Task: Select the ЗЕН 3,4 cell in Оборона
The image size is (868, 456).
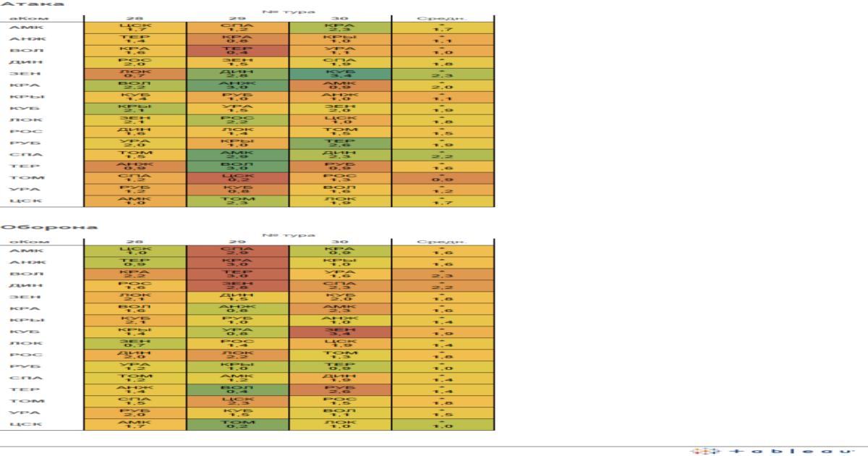Action: 340,332
